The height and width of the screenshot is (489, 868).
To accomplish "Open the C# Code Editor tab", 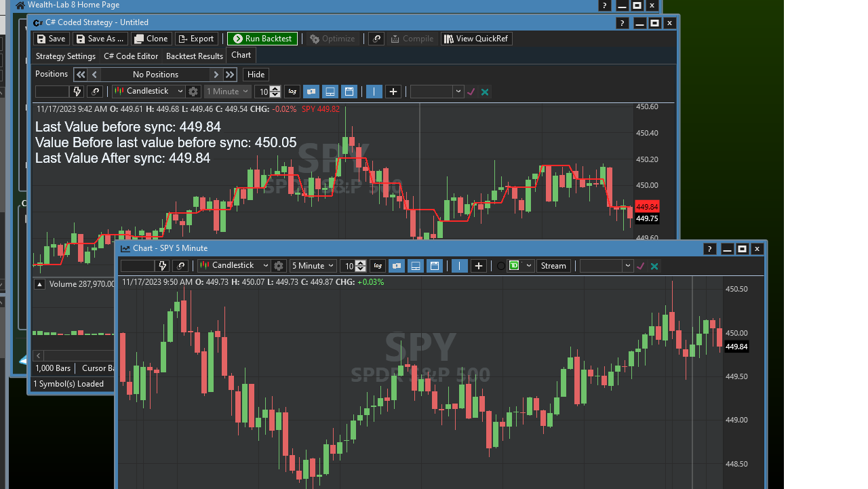I will pos(131,56).
